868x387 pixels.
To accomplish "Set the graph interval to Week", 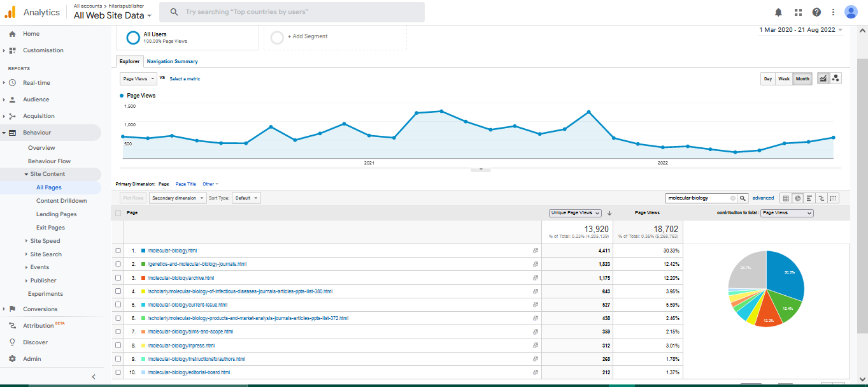I will (783, 79).
